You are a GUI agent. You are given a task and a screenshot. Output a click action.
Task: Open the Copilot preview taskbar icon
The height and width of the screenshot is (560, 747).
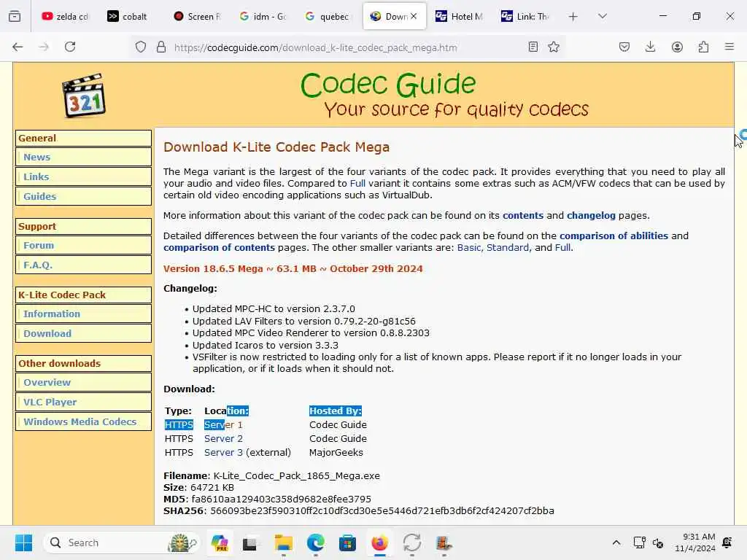tap(220, 542)
